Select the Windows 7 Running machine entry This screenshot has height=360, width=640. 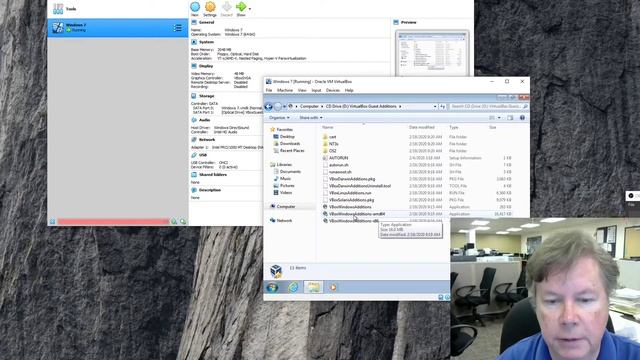[x=118, y=28]
